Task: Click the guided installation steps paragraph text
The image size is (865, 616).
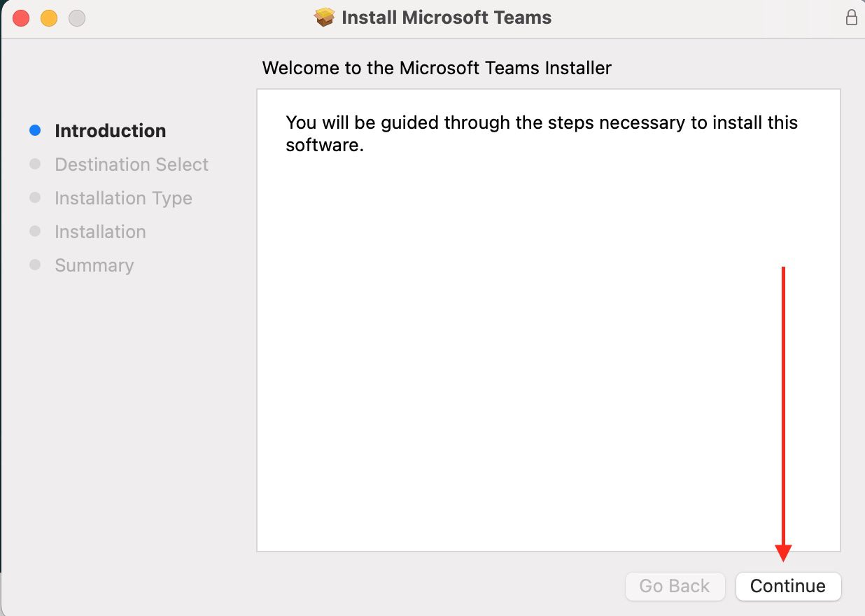Action: (x=542, y=134)
